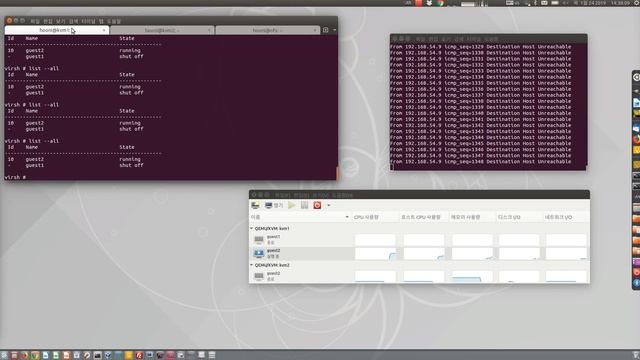The image size is (640, 360).
Task: Open the second menu in the terminal menu bar
Action: pyautogui.click(x=48, y=21)
